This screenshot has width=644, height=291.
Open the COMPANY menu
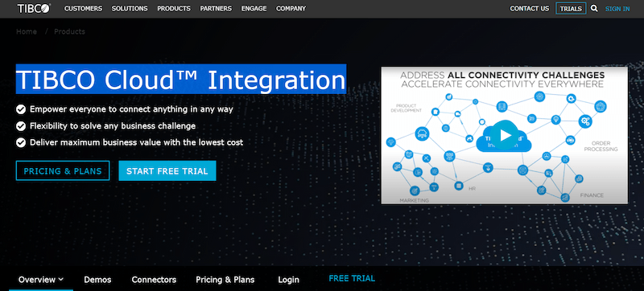click(x=291, y=9)
